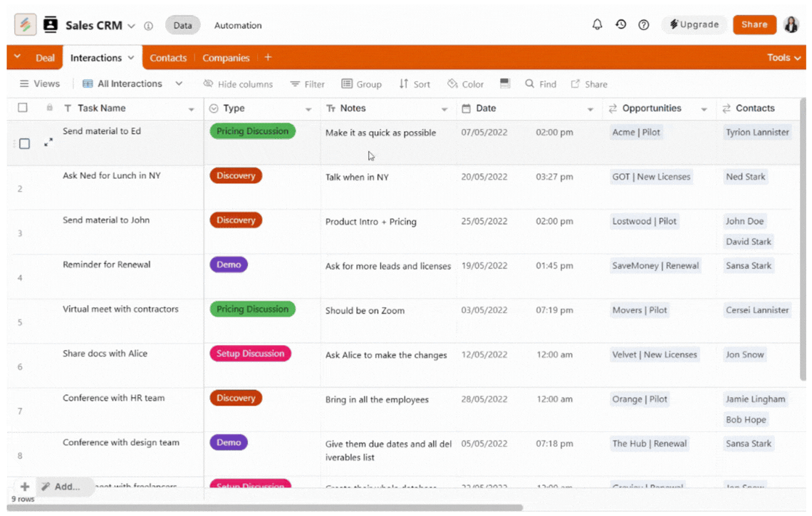Open the Tools dropdown menu
812x516 pixels.
[784, 58]
